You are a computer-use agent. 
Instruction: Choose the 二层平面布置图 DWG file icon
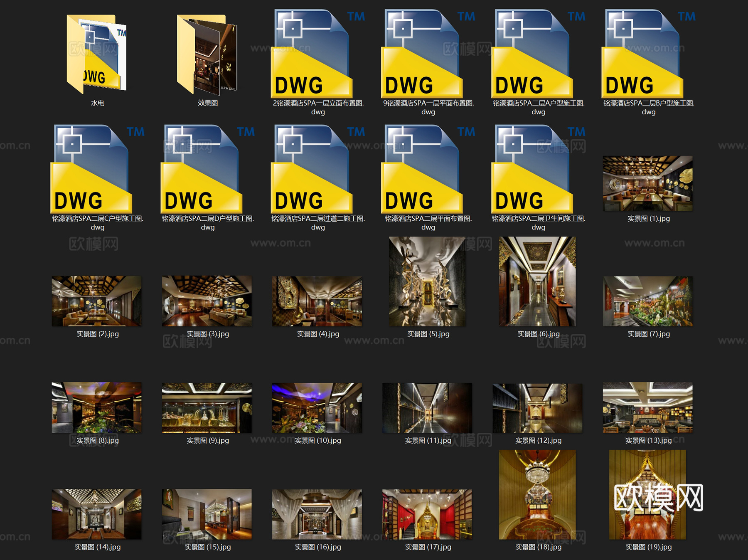pyautogui.click(x=428, y=169)
